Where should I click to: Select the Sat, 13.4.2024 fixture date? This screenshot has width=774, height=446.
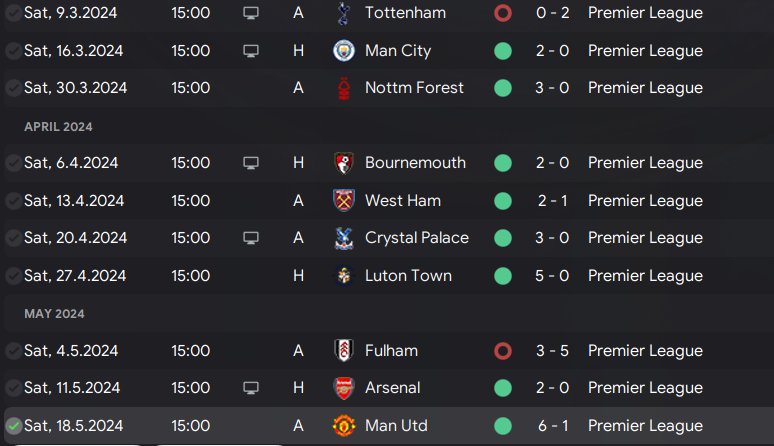pos(74,201)
